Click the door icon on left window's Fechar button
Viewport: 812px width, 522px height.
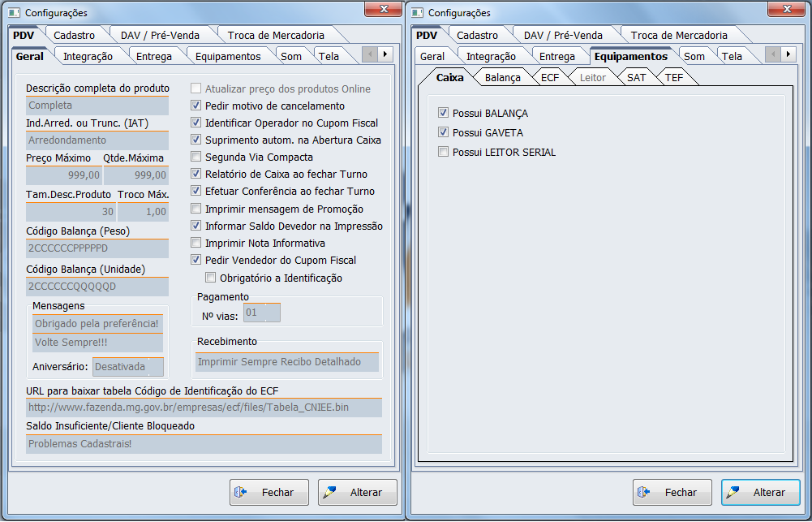(x=239, y=493)
